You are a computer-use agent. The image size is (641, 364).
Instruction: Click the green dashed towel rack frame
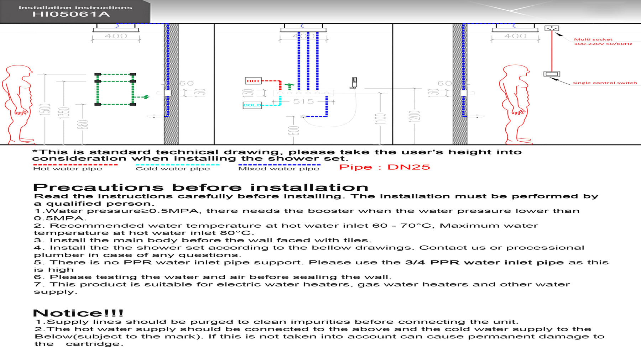click(x=115, y=89)
